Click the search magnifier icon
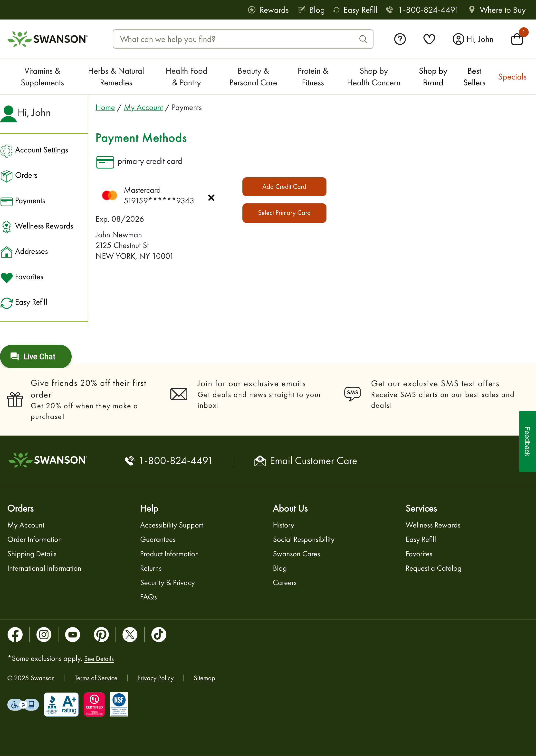Image resolution: width=536 pixels, height=756 pixels. pyautogui.click(x=363, y=39)
